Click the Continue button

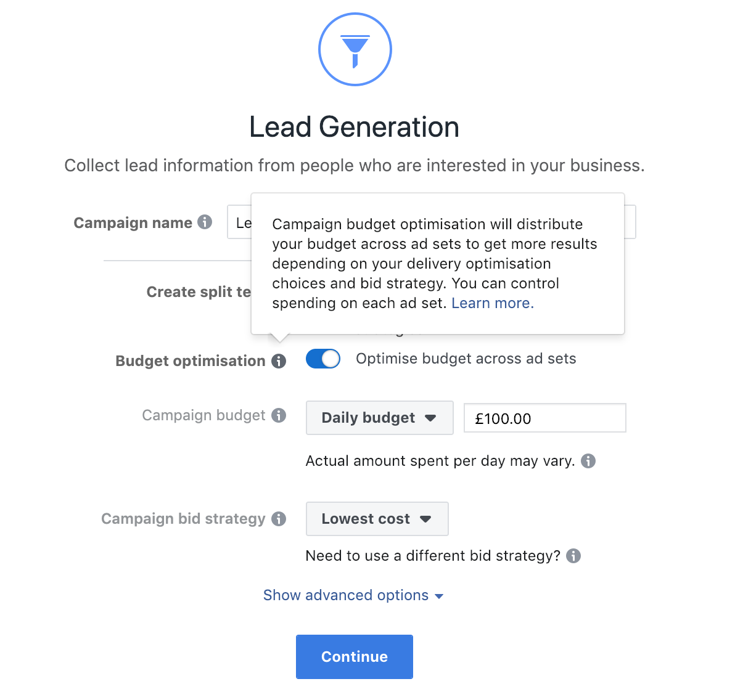click(x=355, y=656)
